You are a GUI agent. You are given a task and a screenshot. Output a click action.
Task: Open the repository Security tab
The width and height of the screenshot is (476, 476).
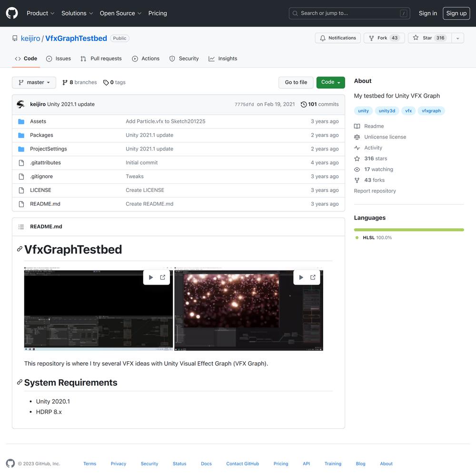(x=184, y=59)
